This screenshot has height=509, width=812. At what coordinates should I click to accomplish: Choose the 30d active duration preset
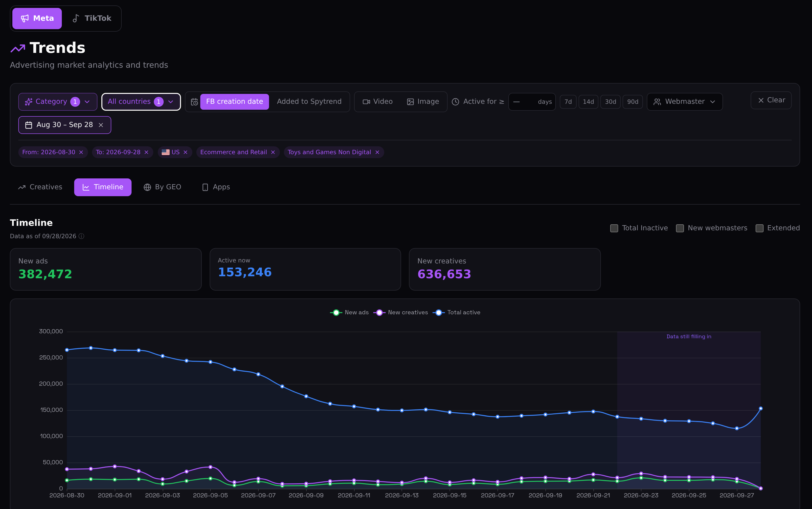(610, 102)
